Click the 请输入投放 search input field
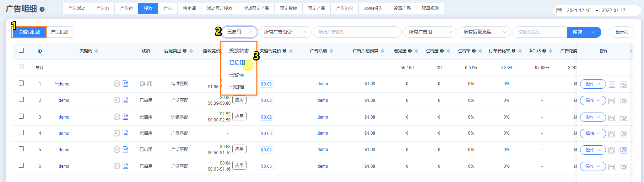Image resolution: width=644 pixels, height=182 pixels. coord(539,32)
